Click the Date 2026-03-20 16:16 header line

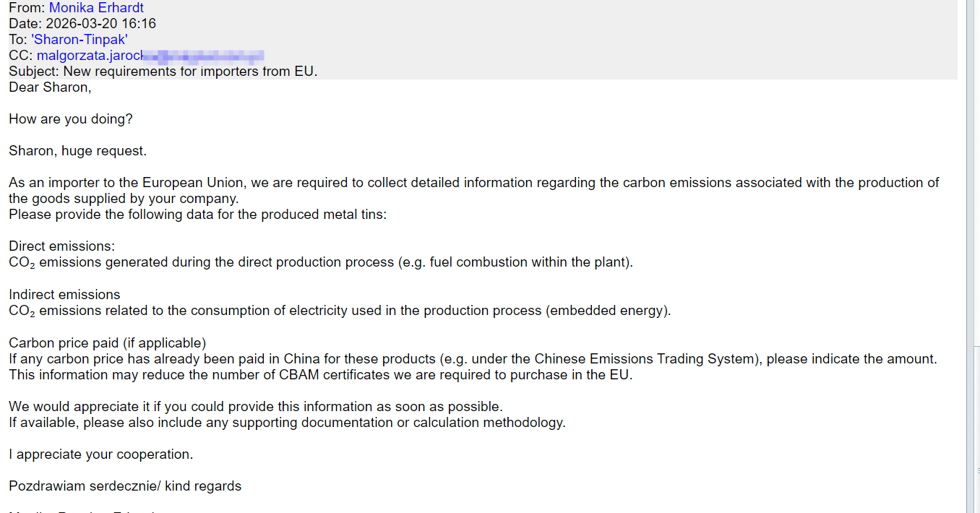tap(82, 24)
